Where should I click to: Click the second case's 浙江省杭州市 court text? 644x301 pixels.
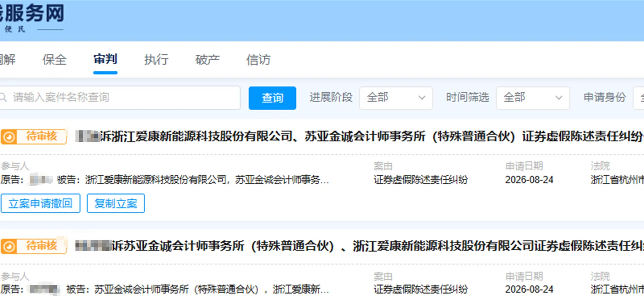[x=617, y=290]
